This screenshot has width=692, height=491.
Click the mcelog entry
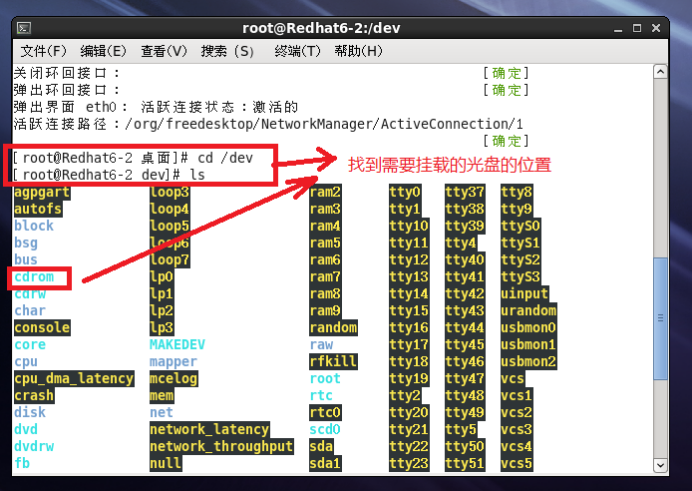coord(174,379)
